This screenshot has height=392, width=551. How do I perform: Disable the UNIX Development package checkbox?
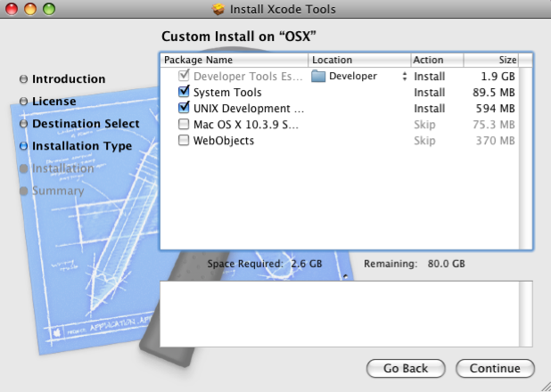[184, 109]
